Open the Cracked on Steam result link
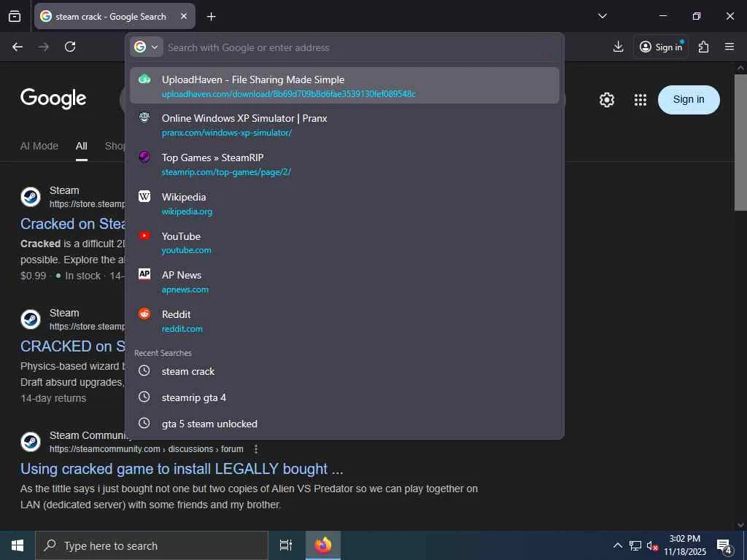Image resolution: width=747 pixels, height=560 pixels. pos(72,224)
